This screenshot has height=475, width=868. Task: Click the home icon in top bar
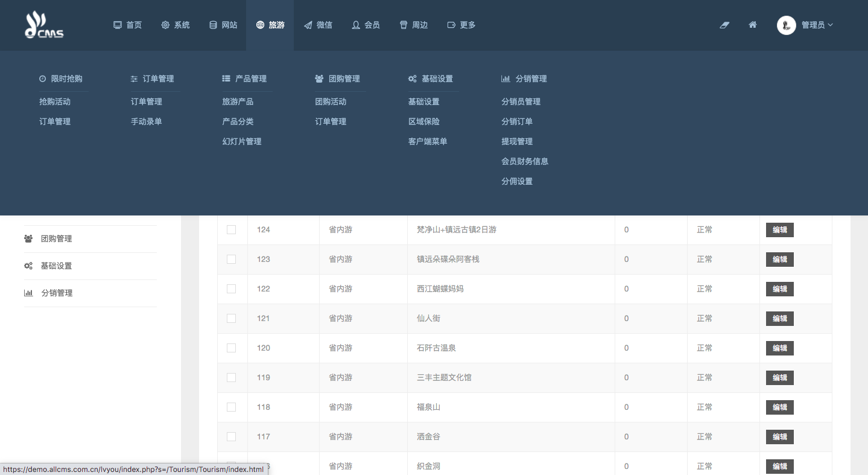[x=752, y=25]
